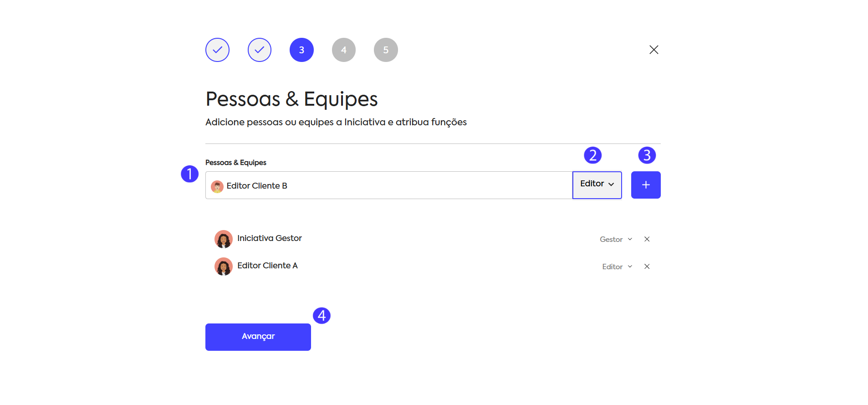Select the Editor Cliente A name
Image resolution: width=868 pixels, height=405 pixels.
tap(267, 266)
